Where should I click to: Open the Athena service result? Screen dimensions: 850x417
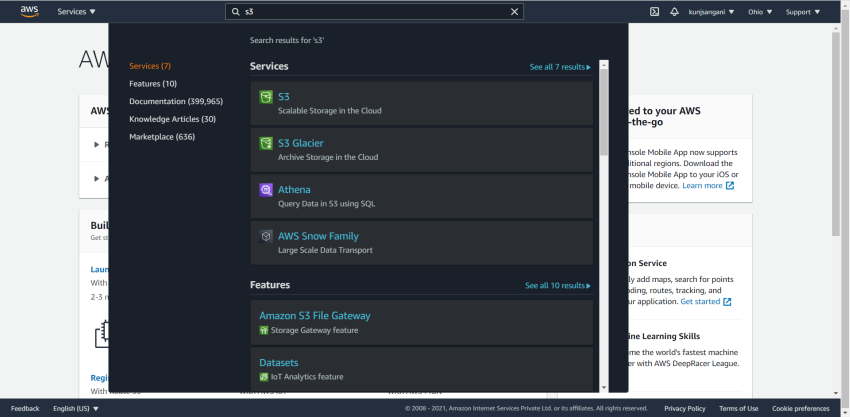(422, 196)
